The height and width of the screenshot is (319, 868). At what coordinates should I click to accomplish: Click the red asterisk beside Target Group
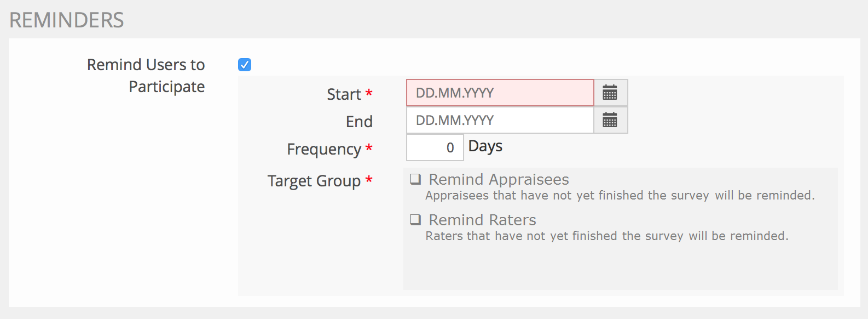pyautogui.click(x=369, y=180)
